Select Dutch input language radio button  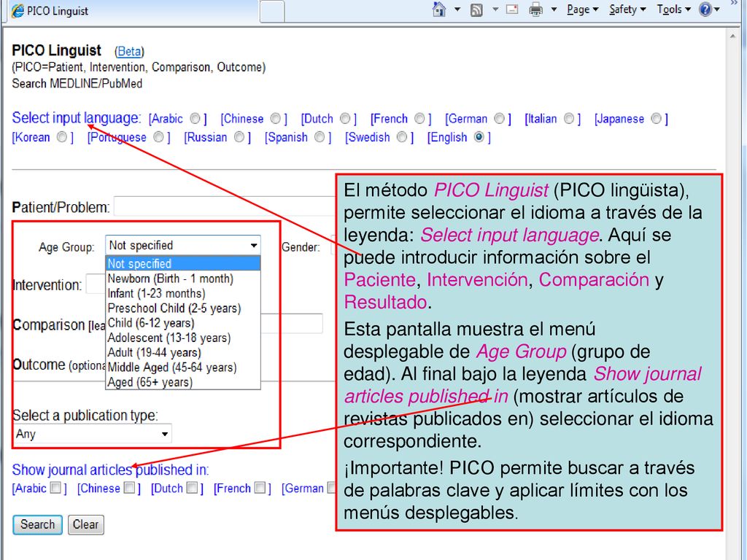click(x=345, y=118)
